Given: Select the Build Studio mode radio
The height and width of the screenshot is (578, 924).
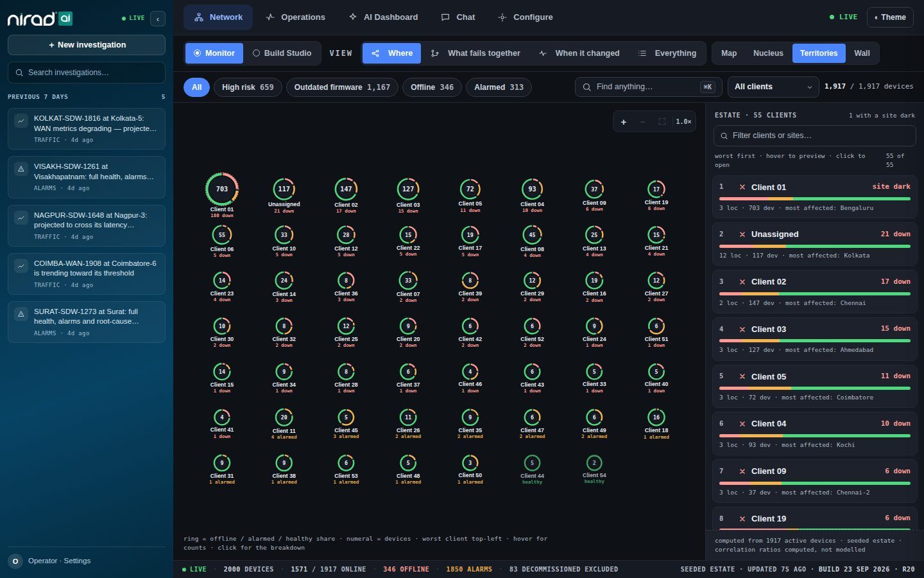Looking at the screenshot, I should pyautogui.click(x=282, y=53).
